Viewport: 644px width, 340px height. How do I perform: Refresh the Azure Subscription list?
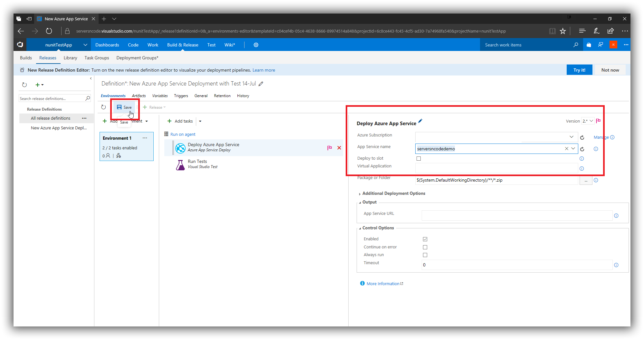click(582, 137)
